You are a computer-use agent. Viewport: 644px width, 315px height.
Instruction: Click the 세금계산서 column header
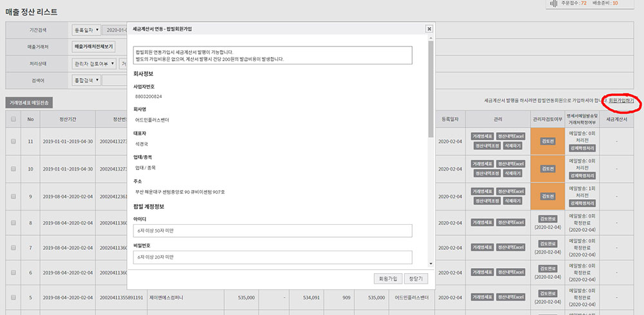click(x=616, y=119)
